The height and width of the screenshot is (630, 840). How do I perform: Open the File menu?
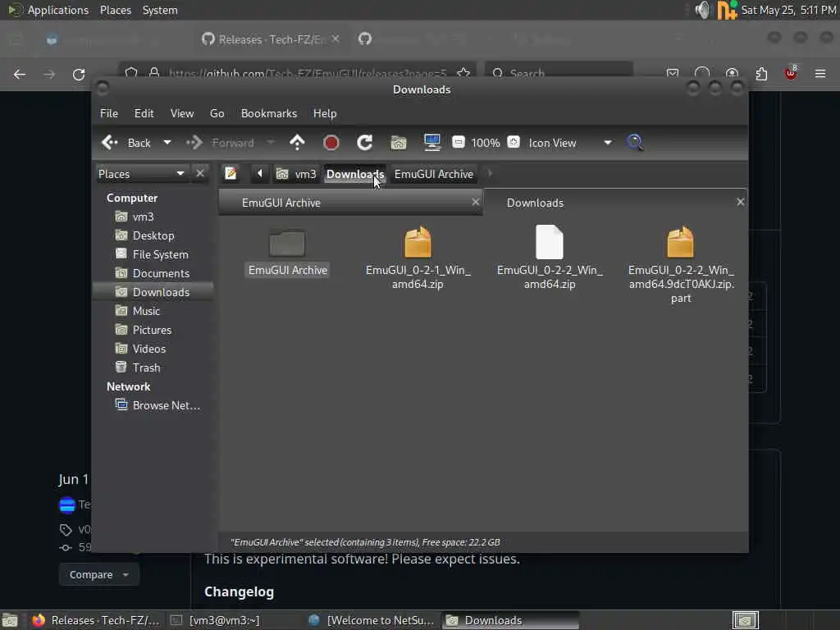point(109,113)
